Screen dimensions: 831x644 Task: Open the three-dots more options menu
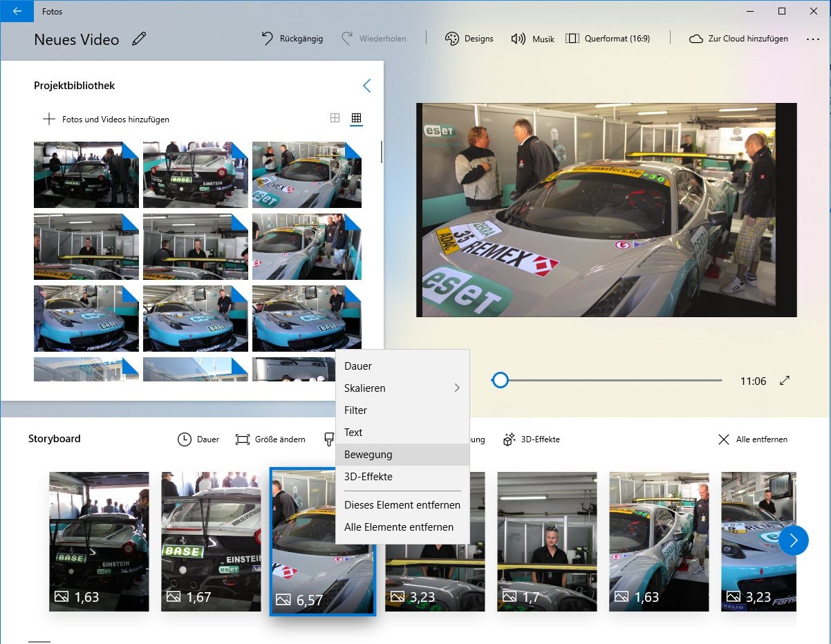pos(812,39)
